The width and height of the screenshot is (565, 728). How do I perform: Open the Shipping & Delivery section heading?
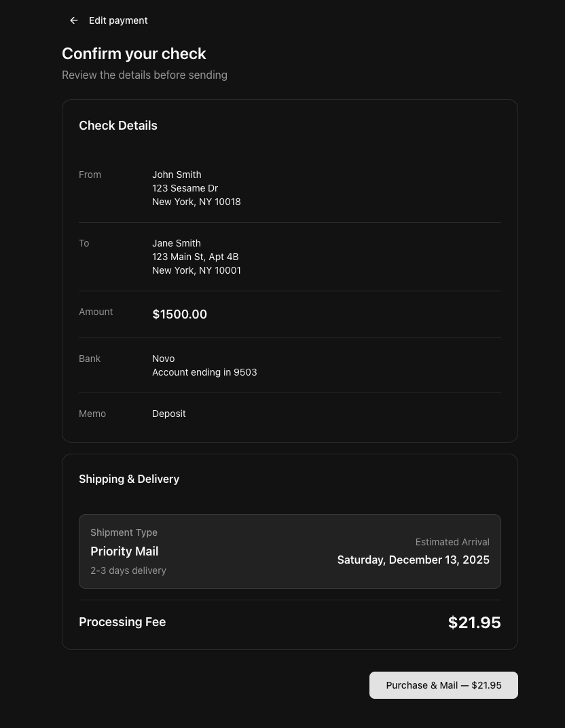pyautogui.click(x=129, y=479)
